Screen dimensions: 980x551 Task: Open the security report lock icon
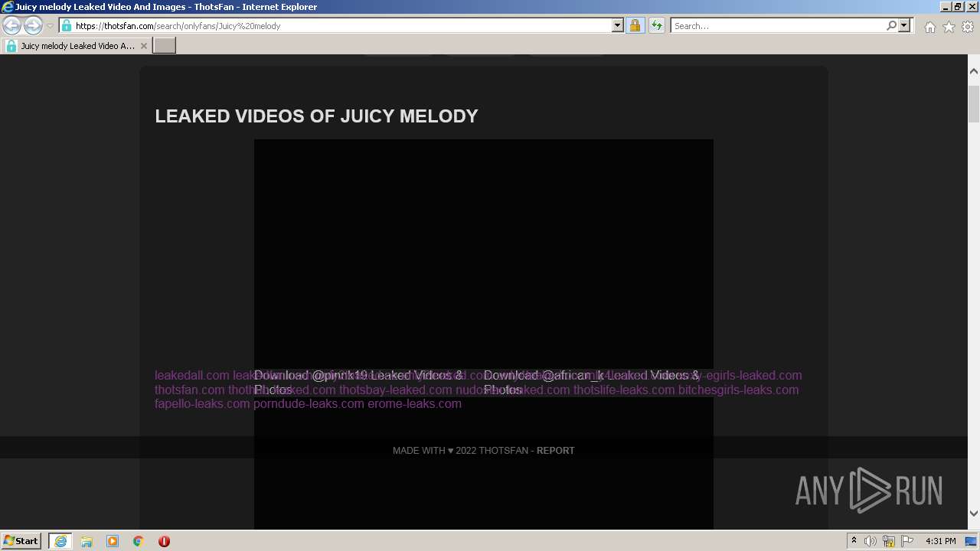[635, 25]
